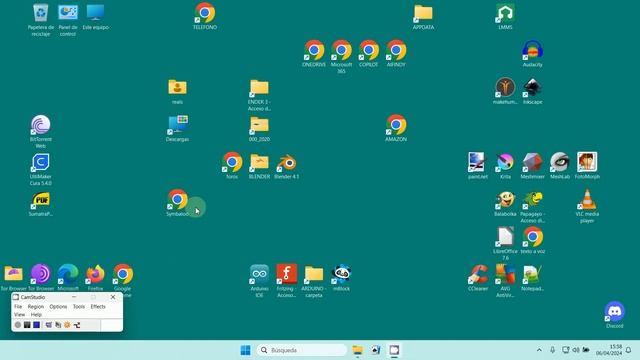Select the Arduino IDE shortcut
The image size is (640, 360).
click(x=259, y=280)
